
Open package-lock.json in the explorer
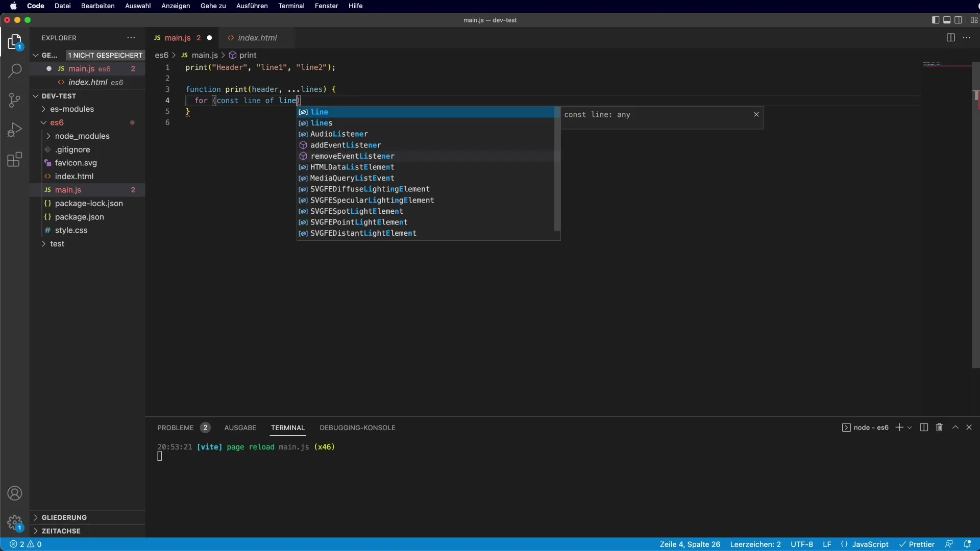[x=89, y=203]
